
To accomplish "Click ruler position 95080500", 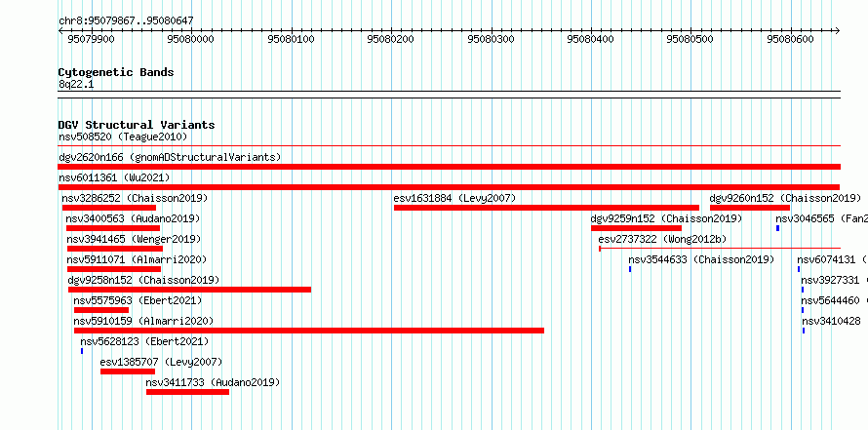I will click(690, 39).
